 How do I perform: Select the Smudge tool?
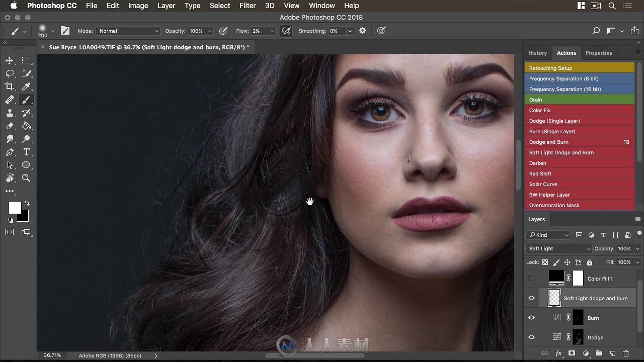10,139
